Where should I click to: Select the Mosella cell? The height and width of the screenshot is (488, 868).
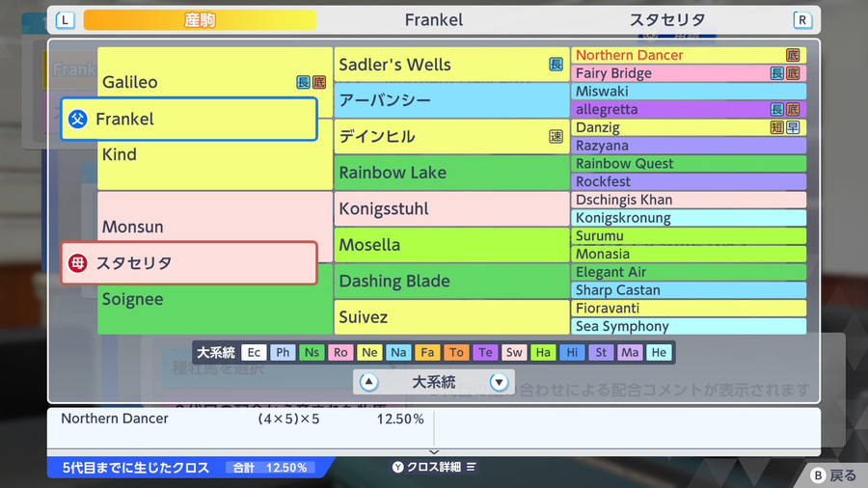tap(451, 245)
